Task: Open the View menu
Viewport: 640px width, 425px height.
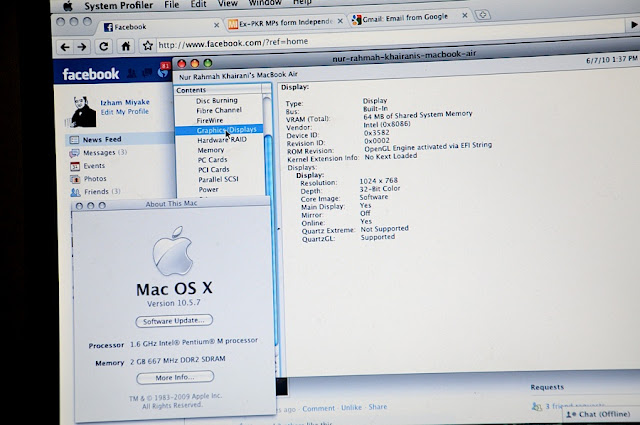Action: pos(227,4)
